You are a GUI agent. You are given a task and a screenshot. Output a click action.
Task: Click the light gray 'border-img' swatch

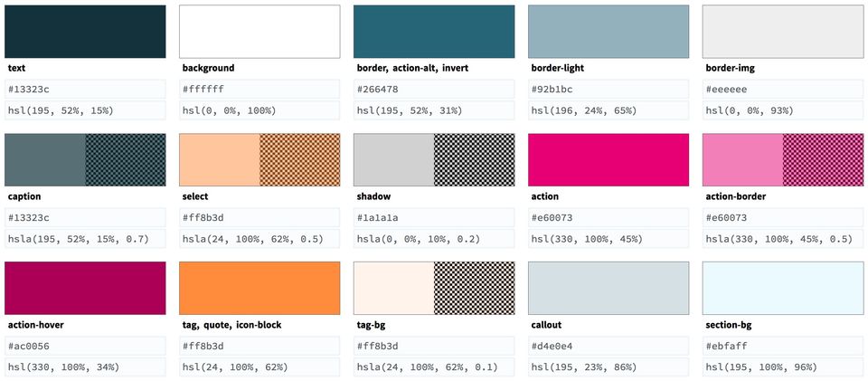783,32
